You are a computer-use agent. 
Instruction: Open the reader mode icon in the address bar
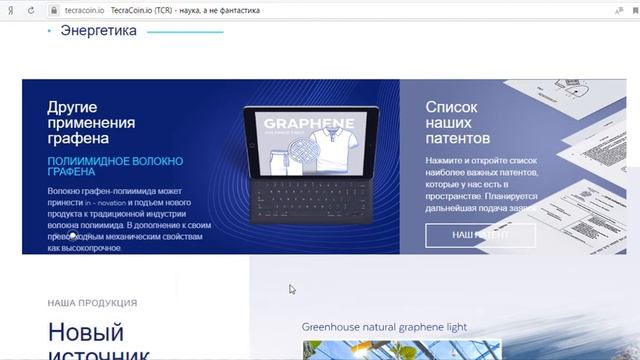click(619, 11)
